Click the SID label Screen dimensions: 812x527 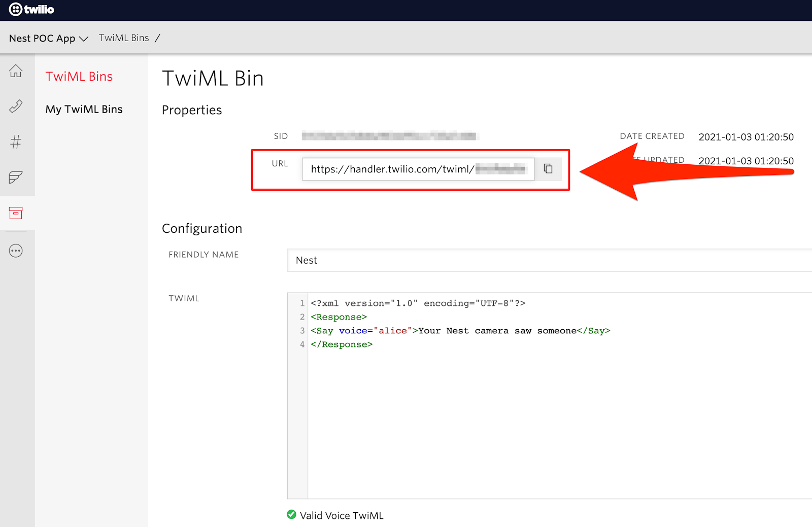pyautogui.click(x=281, y=136)
